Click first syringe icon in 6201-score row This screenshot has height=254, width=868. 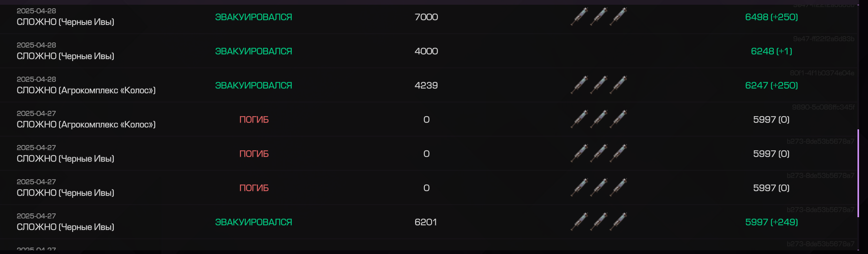579,222
